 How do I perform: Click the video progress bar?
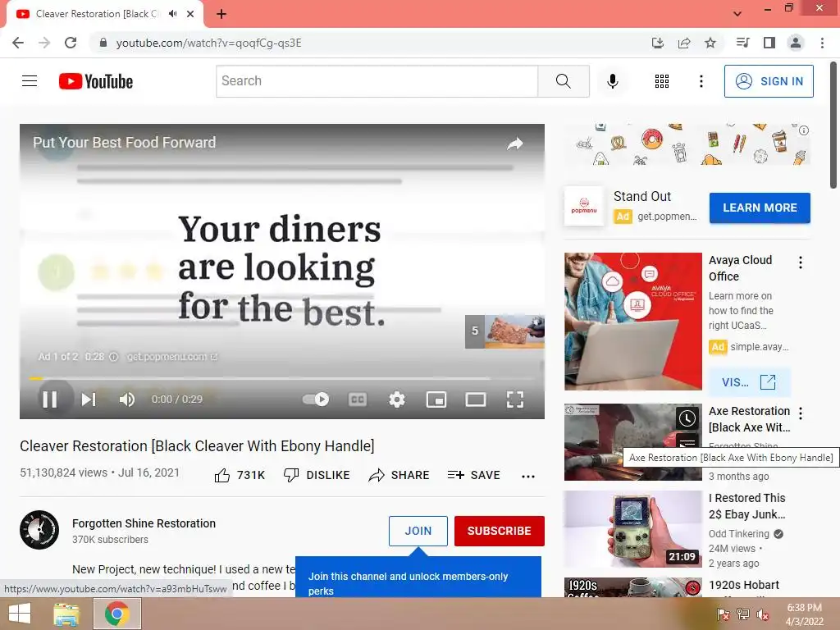(x=282, y=378)
